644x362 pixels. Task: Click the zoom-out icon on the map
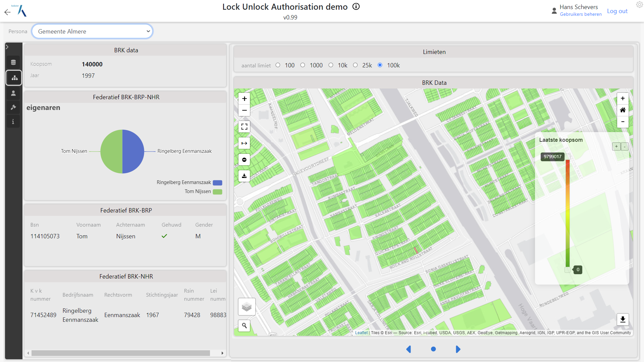tap(245, 110)
